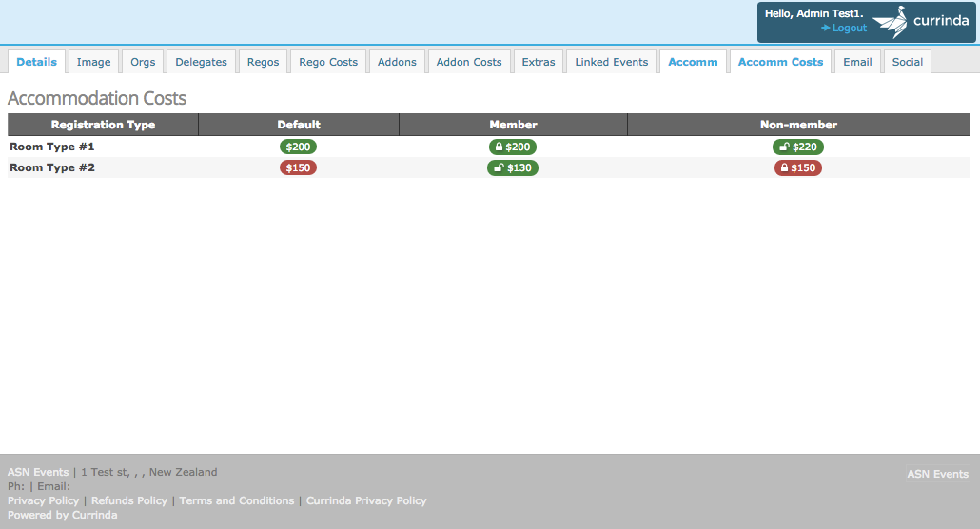
Task: Click unlocked $130 Member price badge
Action: (513, 167)
